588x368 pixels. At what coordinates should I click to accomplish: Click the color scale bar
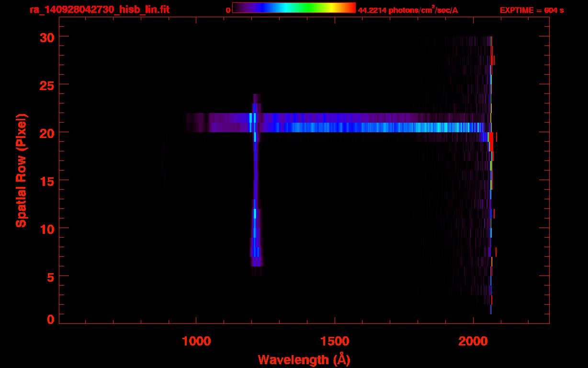(x=294, y=8)
